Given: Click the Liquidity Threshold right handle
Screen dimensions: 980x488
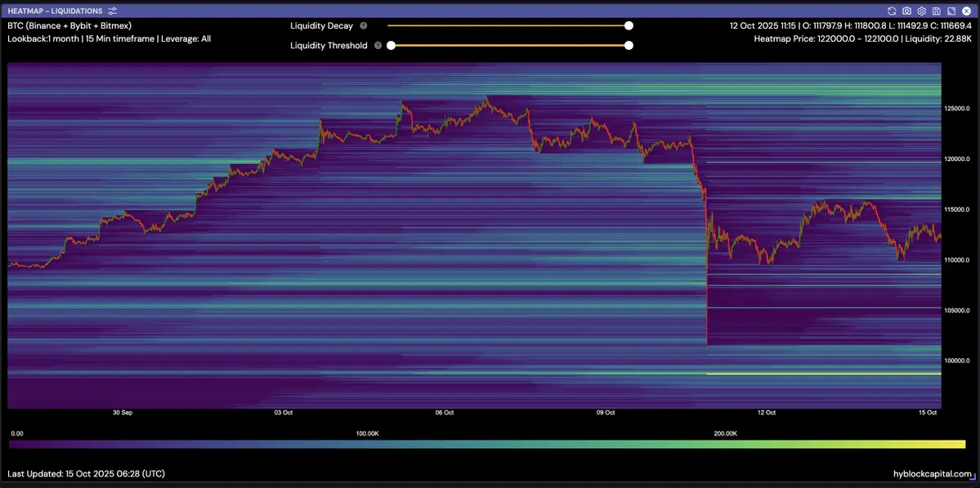Looking at the screenshot, I should [x=629, y=45].
